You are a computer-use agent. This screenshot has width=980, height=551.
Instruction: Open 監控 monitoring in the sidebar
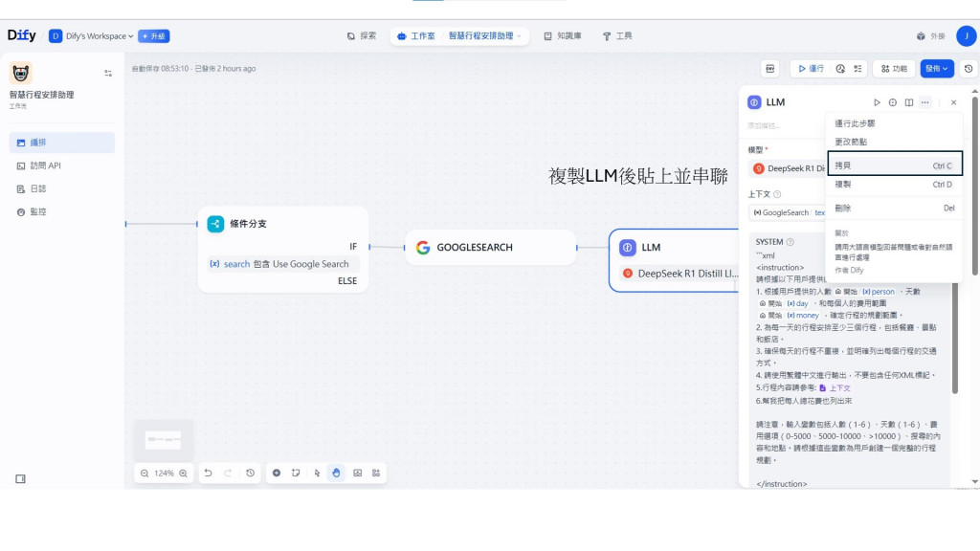[x=62, y=211]
